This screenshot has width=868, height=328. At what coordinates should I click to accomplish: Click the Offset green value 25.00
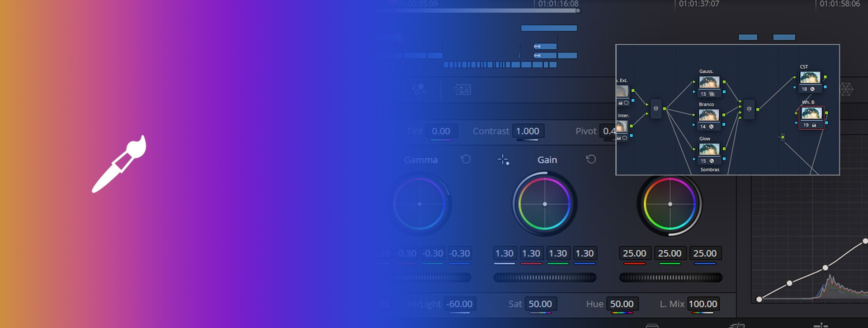(x=670, y=253)
